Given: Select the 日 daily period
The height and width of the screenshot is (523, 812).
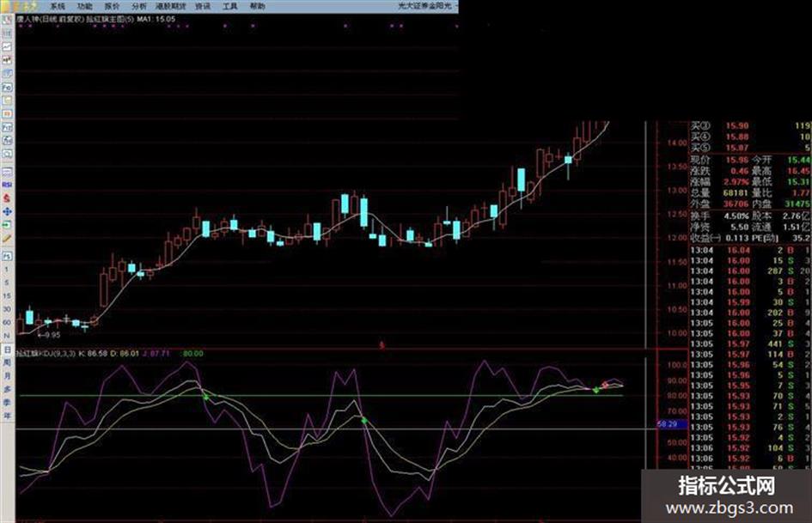Looking at the screenshot, I should pos(7,350).
